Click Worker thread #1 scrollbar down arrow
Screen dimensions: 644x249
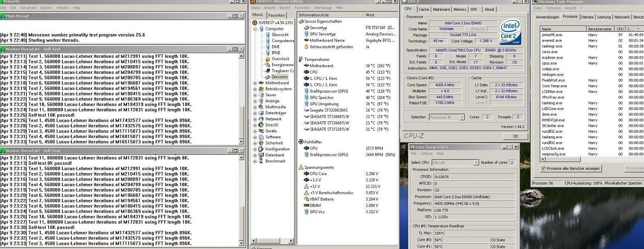(x=241, y=142)
